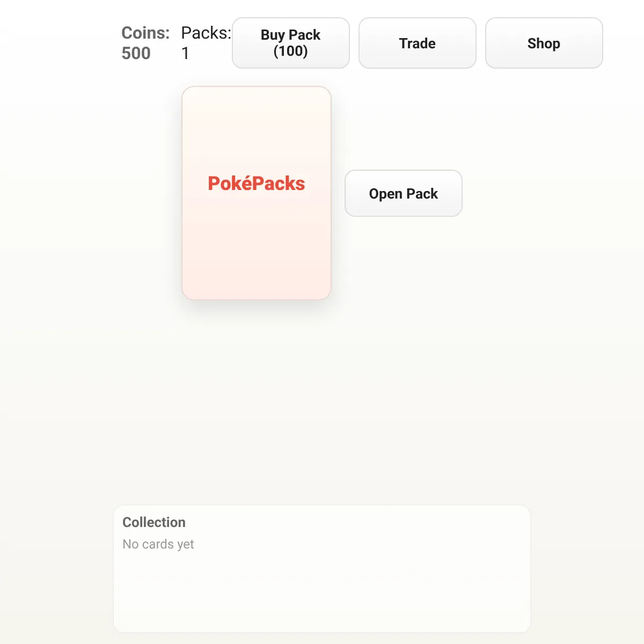Launch trading using the Trade button

[417, 43]
